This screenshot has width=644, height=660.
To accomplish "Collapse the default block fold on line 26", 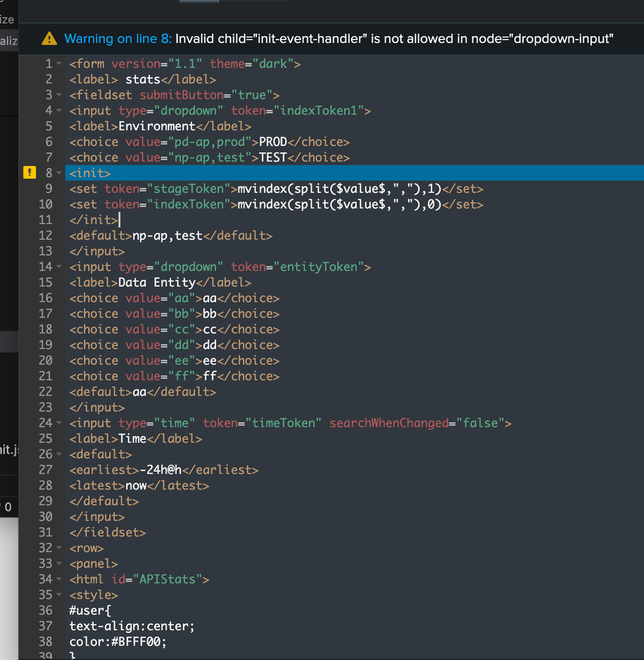I will [59, 454].
